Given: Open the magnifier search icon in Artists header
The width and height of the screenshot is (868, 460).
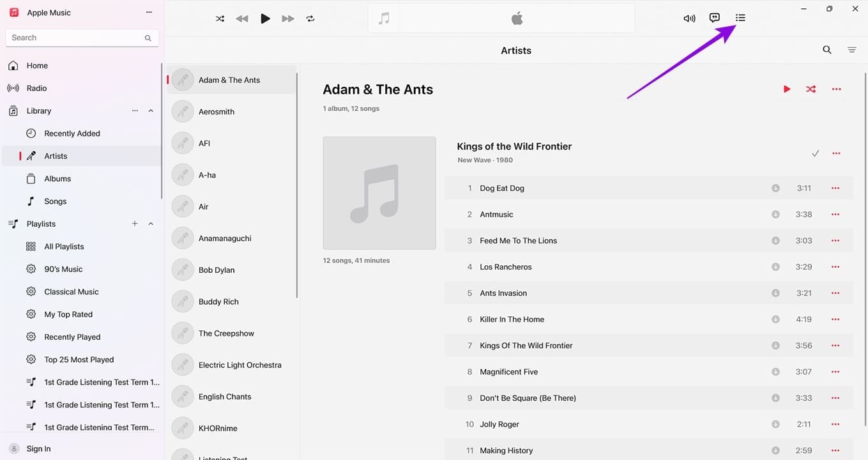Looking at the screenshot, I should coord(827,50).
